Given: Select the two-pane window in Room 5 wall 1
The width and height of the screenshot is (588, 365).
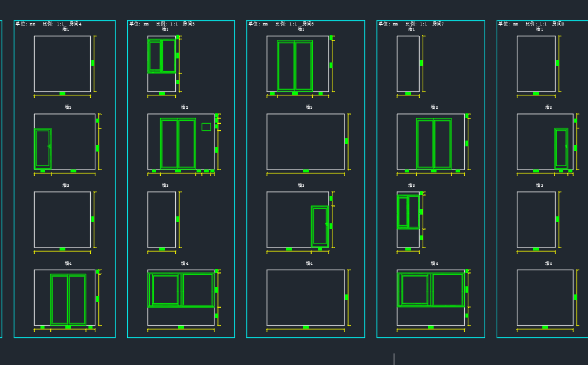Looking at the screenshot, I should pos(162,56).
